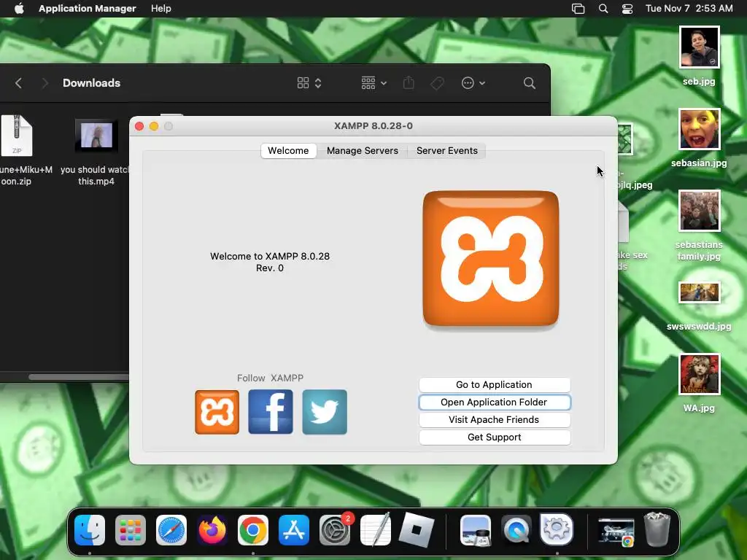Screen dimensions: 747x560
Task: Click the Application Manager gear Dock icon
Action: pos(557,530)
